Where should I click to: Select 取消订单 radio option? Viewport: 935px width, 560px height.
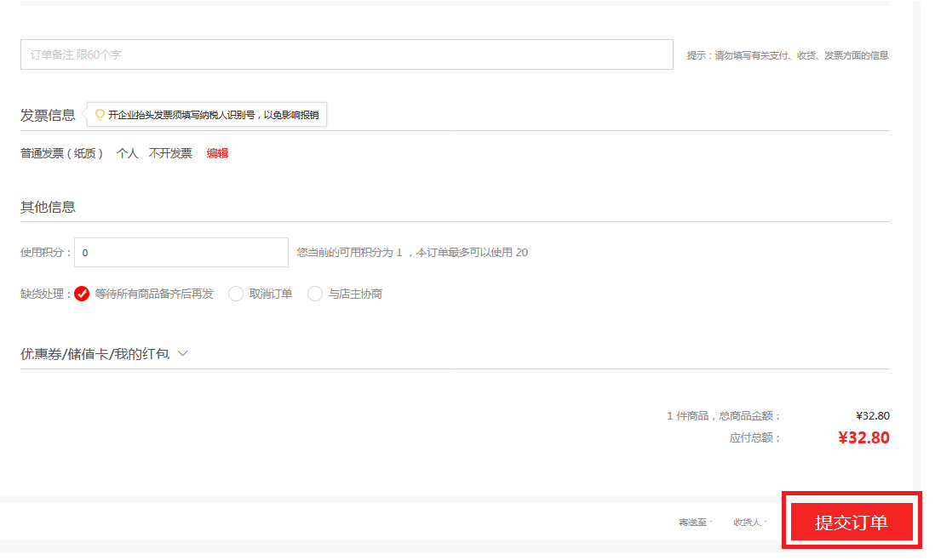236,294
